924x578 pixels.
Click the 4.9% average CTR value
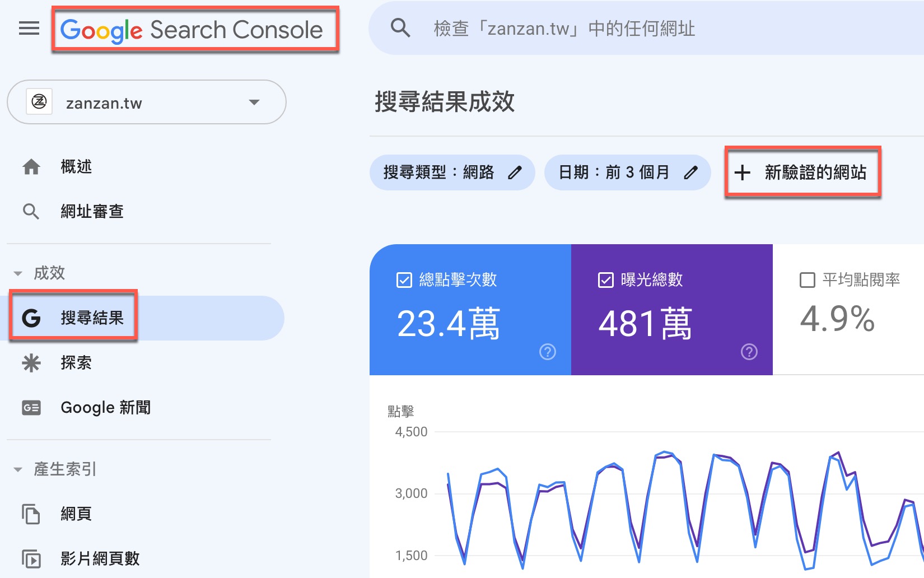[837, 319]
